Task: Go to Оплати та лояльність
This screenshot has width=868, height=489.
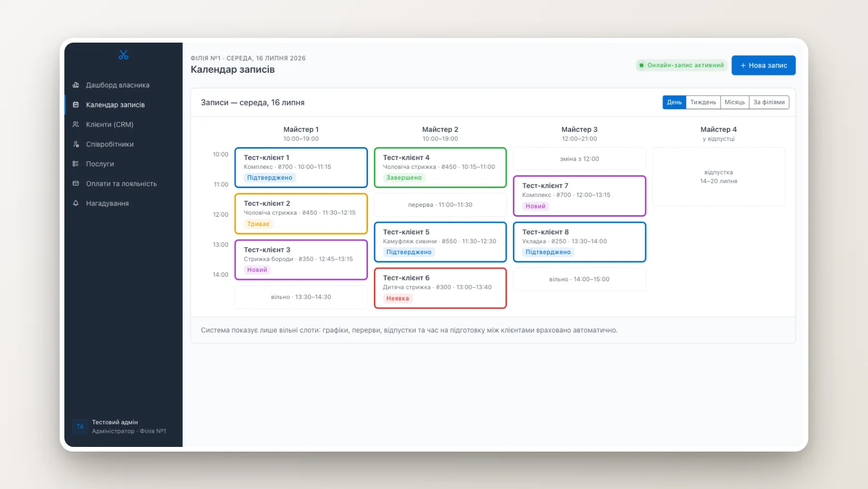Action: click(x=124, y=183)
